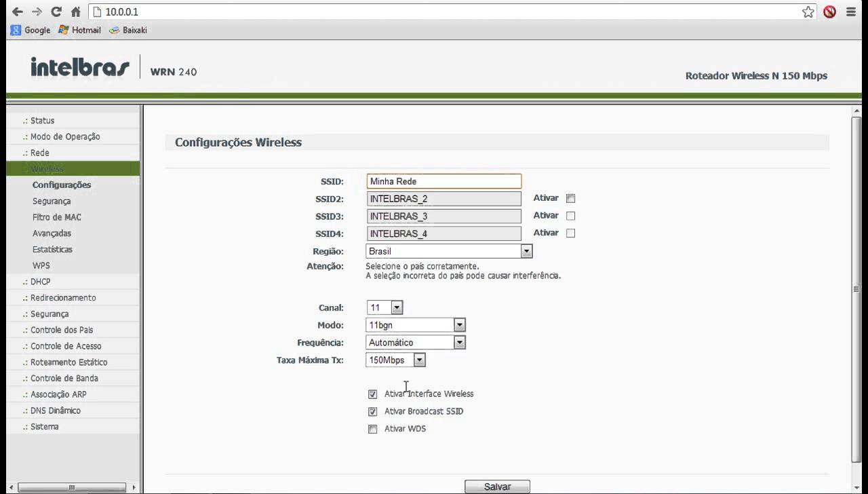Image resolution: width=868 pixels, height=494 pixels.
Task: Open the Taxa Máxima Tx dropdown
Action: 396,360
